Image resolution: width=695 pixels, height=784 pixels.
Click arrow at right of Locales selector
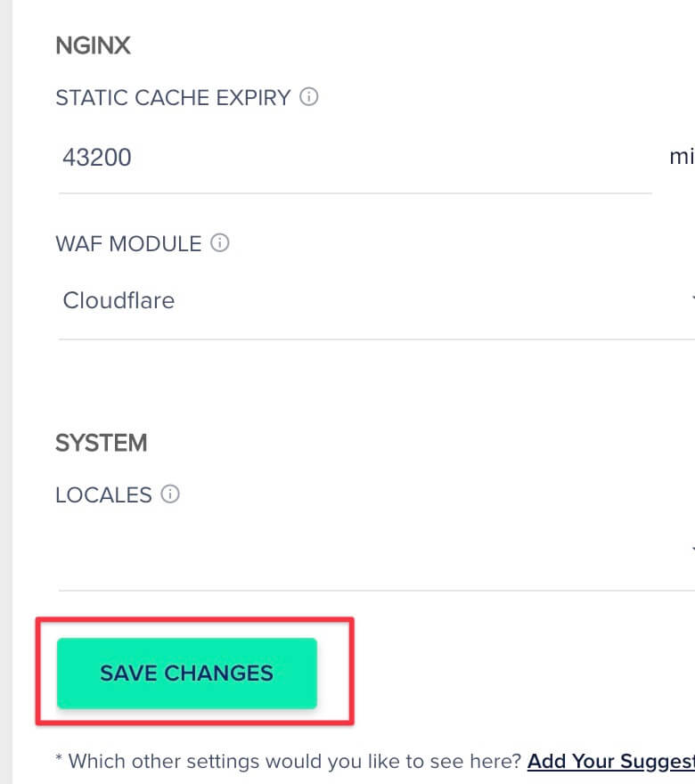693,549
